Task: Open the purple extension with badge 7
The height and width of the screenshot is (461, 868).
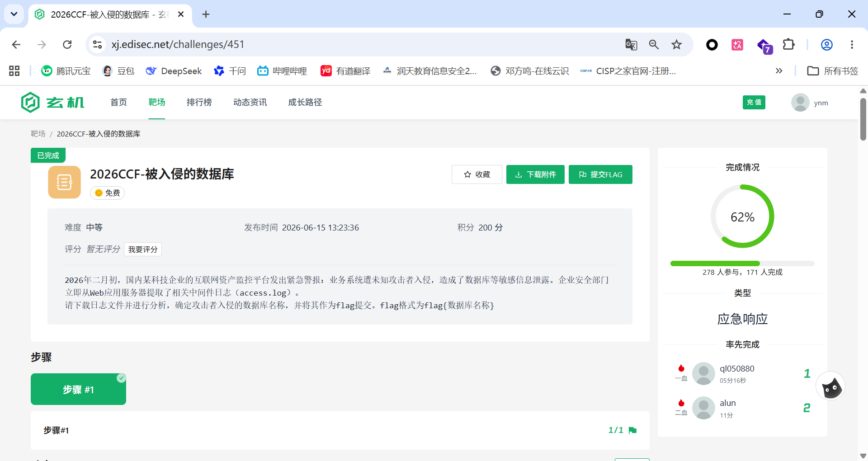Action: [764, 45]
